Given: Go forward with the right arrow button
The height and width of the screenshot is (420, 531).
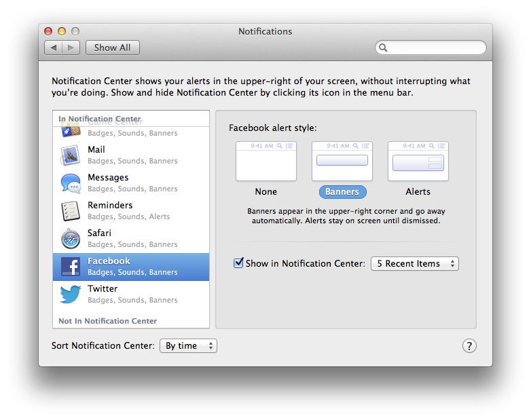Looking at the screenshot, I should pyautogui.click(x=71, y=47).
